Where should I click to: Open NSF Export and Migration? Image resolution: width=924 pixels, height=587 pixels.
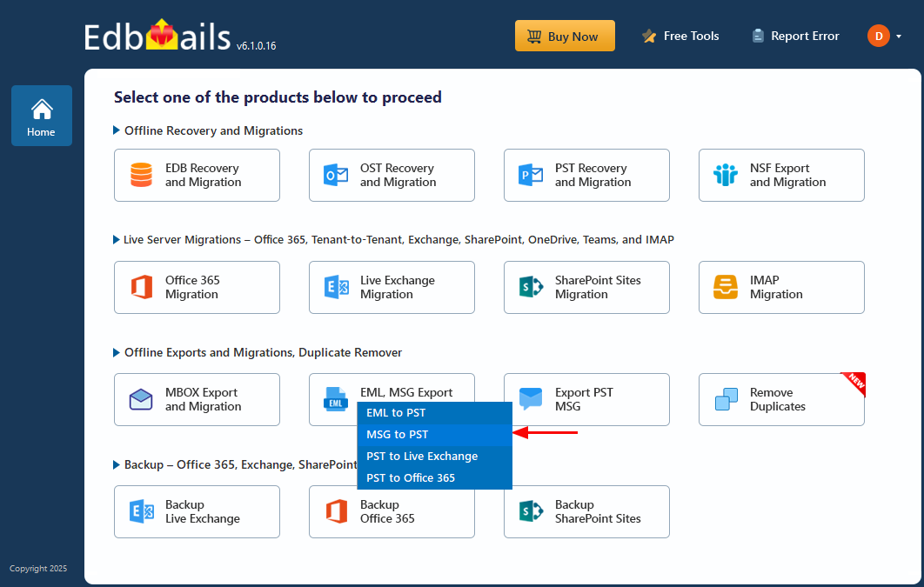pyautogui.click(x=781, y=176)
